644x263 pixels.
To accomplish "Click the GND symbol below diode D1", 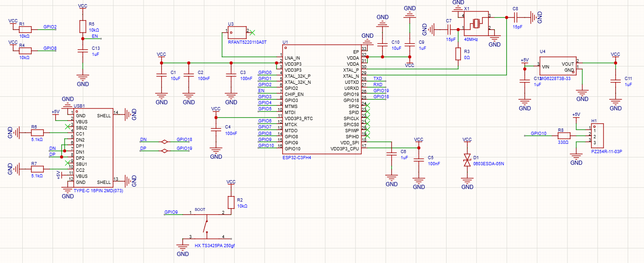I will click(467, 183).
